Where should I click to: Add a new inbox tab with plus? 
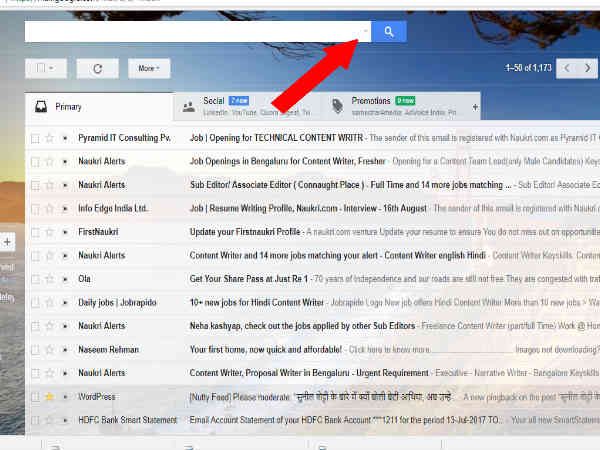point(475,107)
